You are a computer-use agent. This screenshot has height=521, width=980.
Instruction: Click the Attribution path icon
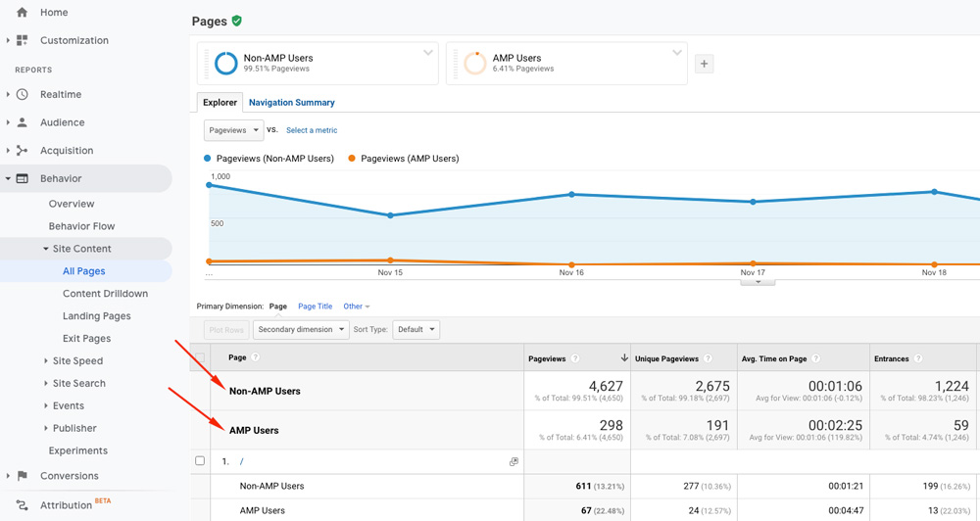[22, 504]
